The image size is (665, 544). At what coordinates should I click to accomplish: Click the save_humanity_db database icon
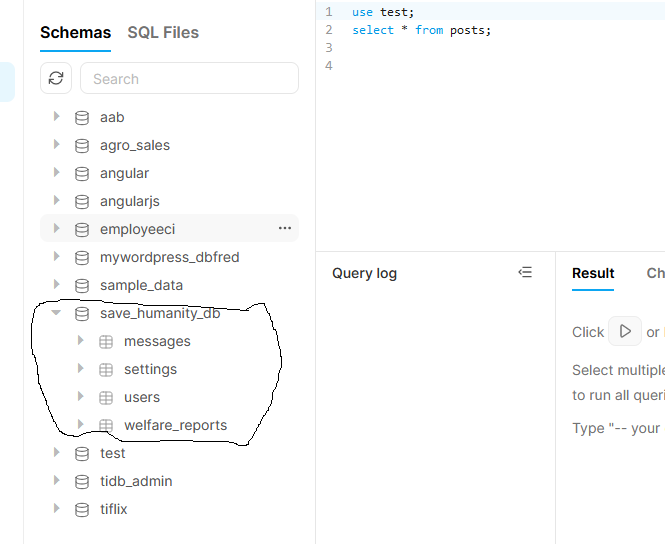82,313
